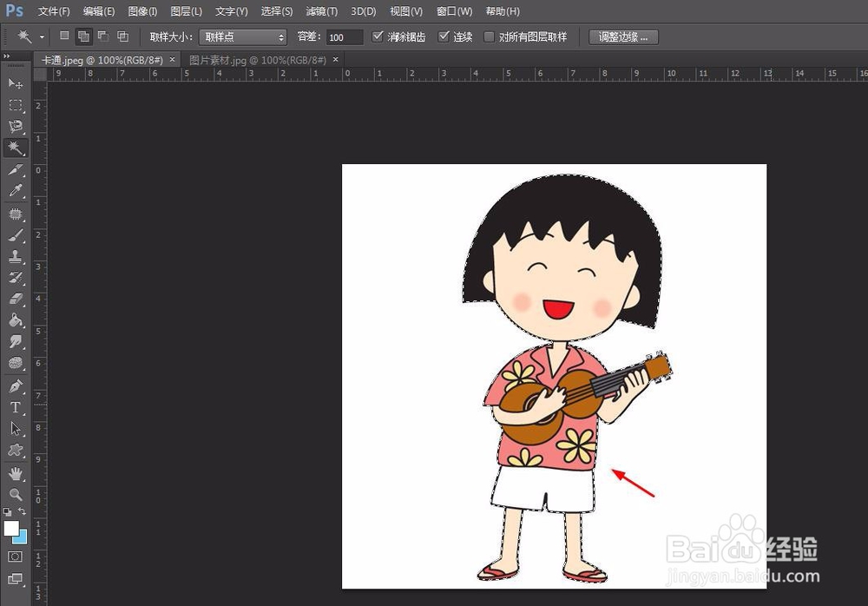The height and width of the screenshot is (606, 868).
Task: Click the 容差 tolerance input field
Action: tap(345, 37)
